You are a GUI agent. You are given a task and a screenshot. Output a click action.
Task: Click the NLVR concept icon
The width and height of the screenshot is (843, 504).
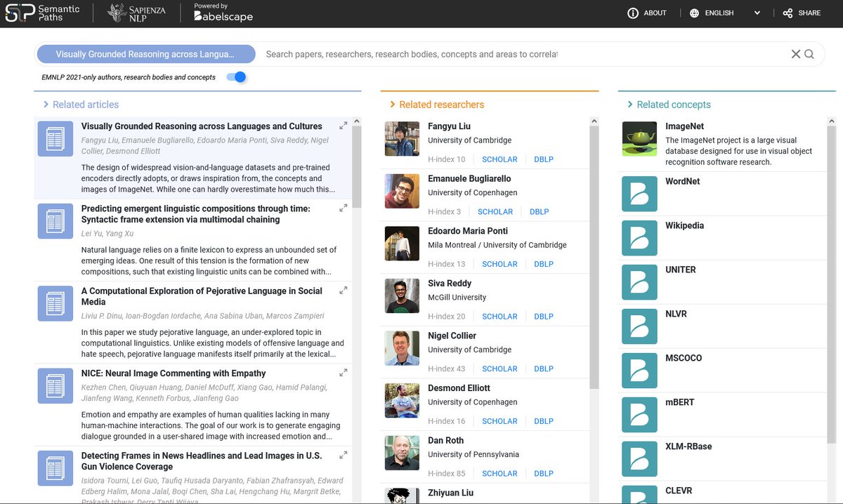pyautogui.click(x=639, y=326)
